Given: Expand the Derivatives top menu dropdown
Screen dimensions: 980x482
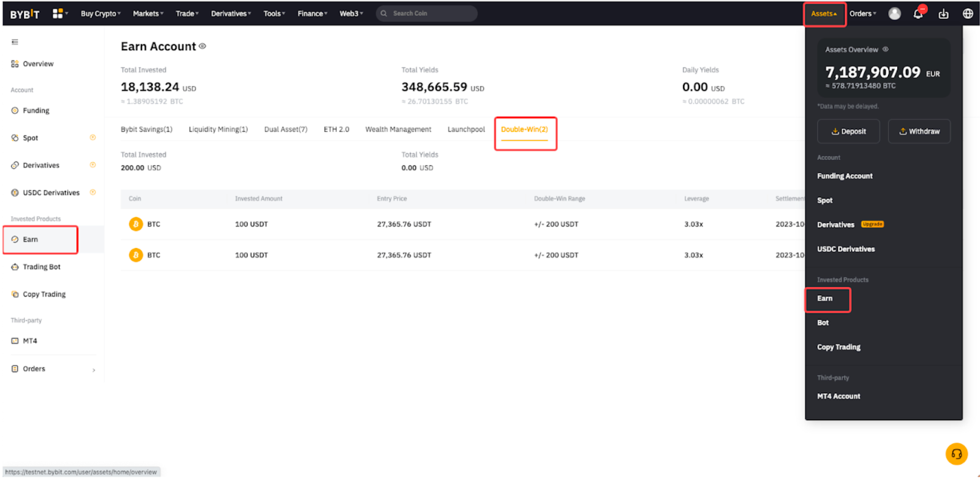Looking at the screenshot, I should coord(231,13).
